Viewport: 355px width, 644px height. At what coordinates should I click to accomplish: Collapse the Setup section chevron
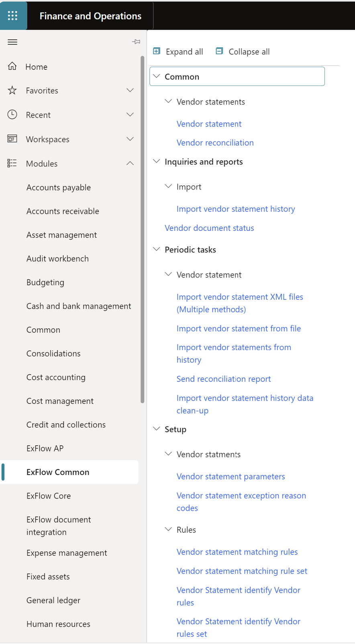tap(157, 429)
